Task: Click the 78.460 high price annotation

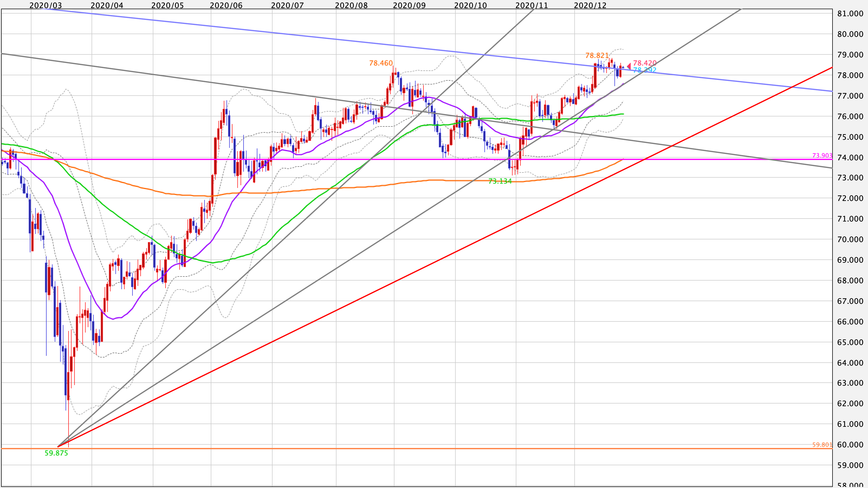Action: pyautogui.click(x=381, y=63)
